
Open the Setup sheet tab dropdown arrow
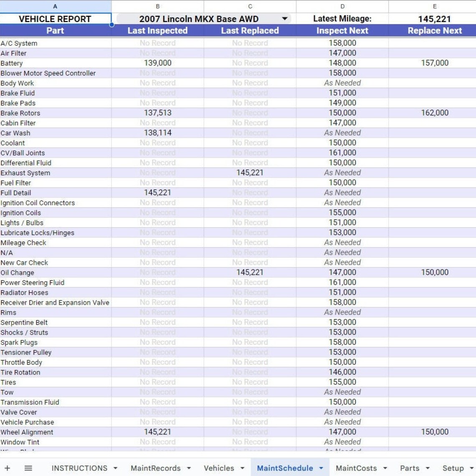tap(469, 468)
